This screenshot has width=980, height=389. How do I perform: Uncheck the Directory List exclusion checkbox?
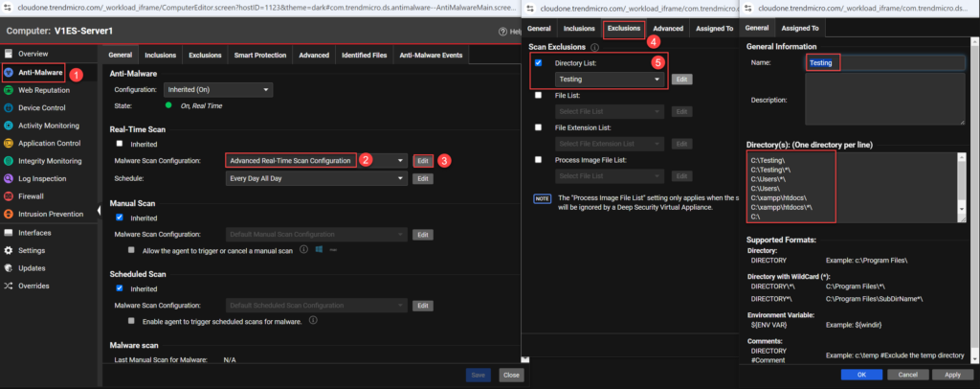pyautogui.click(x=538, y=63)
